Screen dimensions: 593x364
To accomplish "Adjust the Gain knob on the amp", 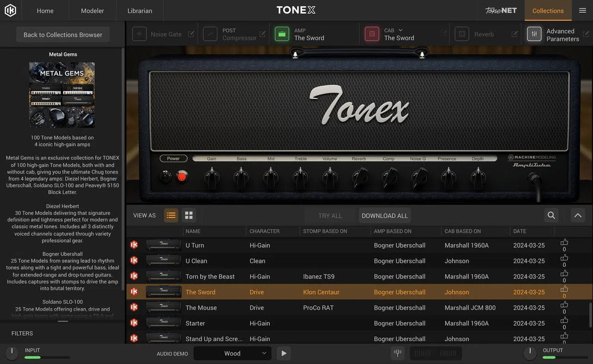I will (x=212, y=175).
